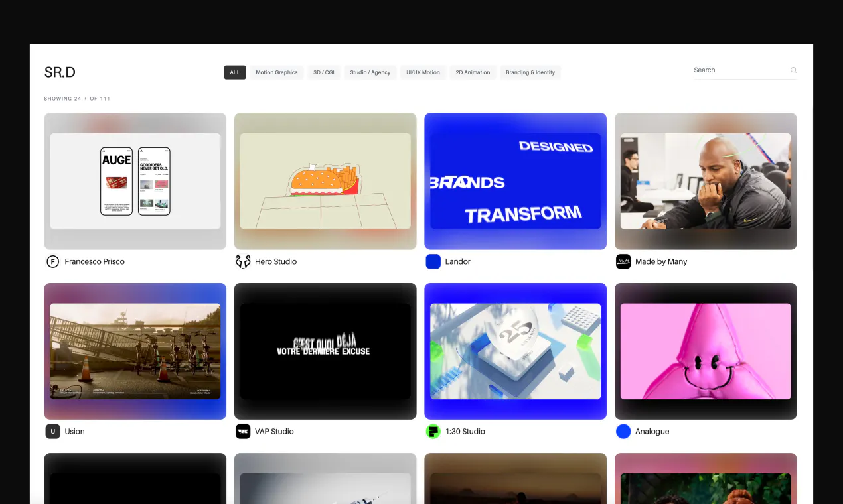Open the Francesco Prisco name link
This screenshot has width=843, height=504.
click(94, 261)
